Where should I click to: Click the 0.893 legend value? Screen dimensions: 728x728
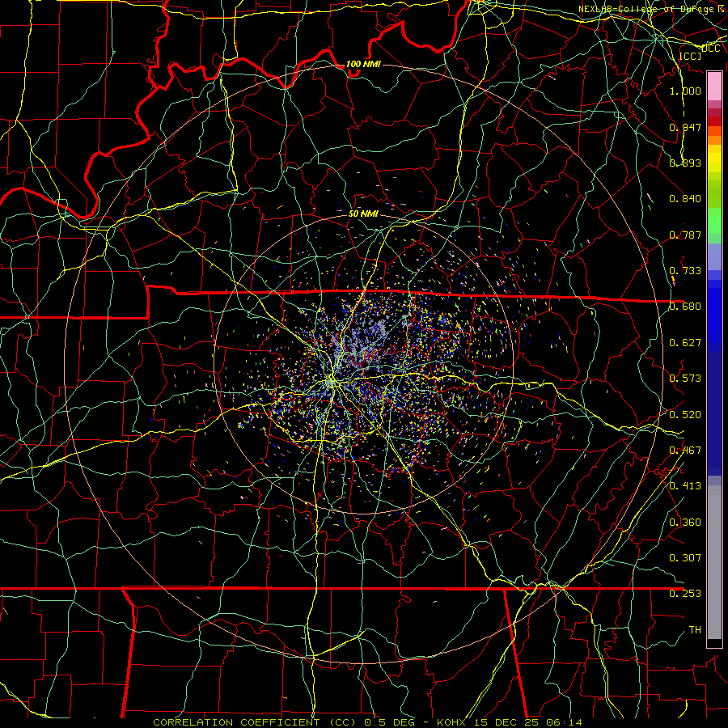[685, 163]
